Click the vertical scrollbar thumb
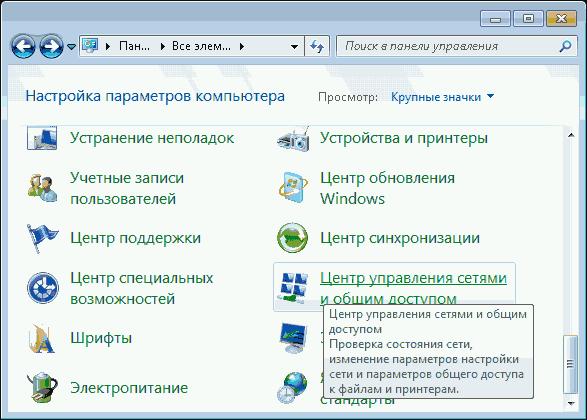The height and width of the screenshot is (420, 587). 571,364
